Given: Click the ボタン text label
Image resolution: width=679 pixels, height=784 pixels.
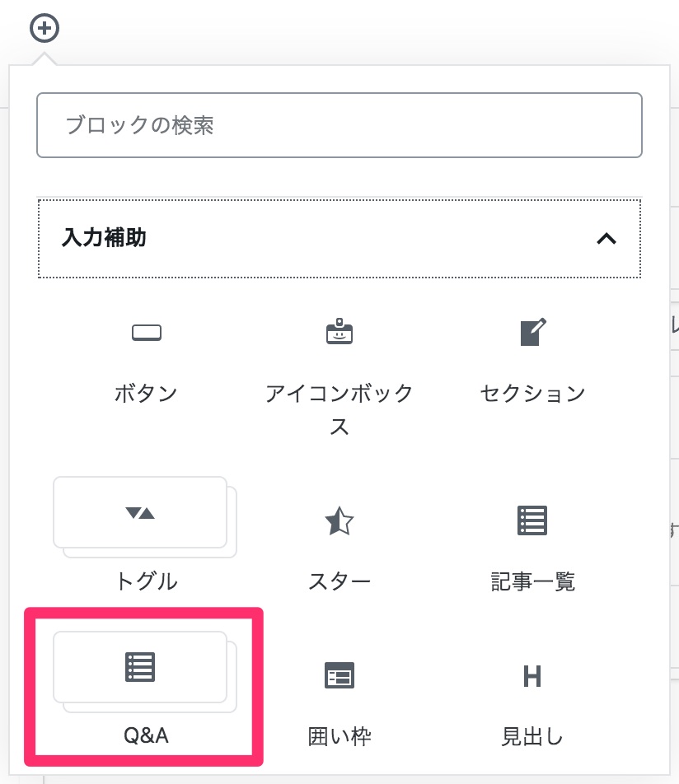Looking at the screenshot, I should click(147, 393).
